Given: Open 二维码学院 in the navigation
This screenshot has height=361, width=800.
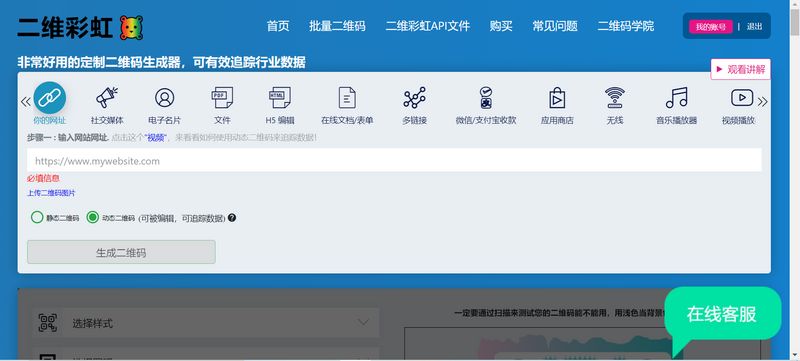Looking at the screenshot, I should click(626, 26).
